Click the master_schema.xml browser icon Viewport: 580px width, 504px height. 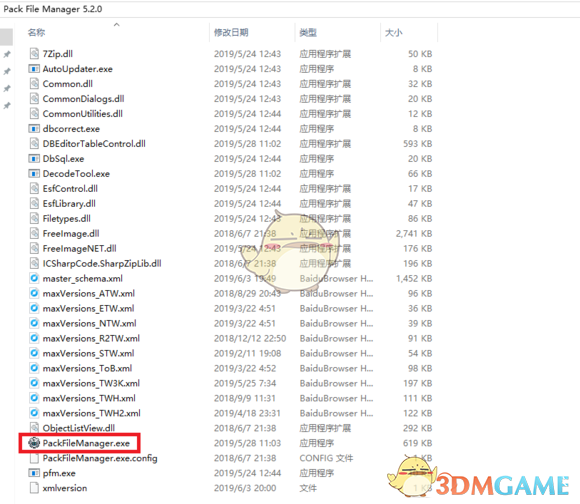[x=34, y=278]
